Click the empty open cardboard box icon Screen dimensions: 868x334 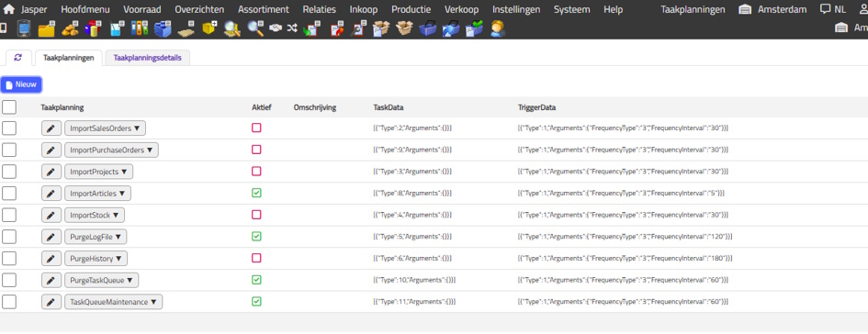tap(405, 28)
